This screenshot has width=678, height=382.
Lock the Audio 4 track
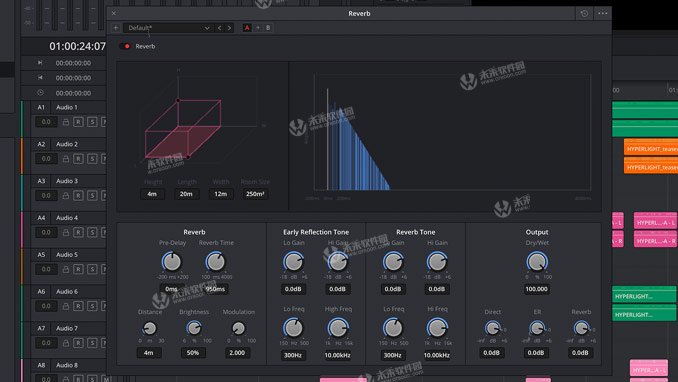(x=66, y=232)
